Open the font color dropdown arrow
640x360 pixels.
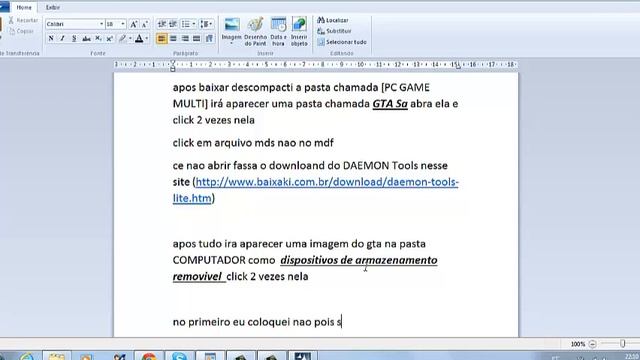click(x=147, y=39)
